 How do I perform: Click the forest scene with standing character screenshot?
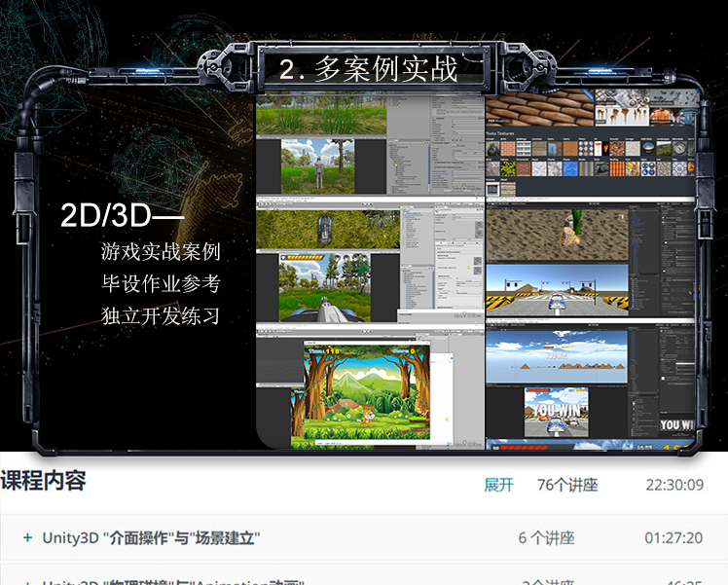click(x=318, y=166)
